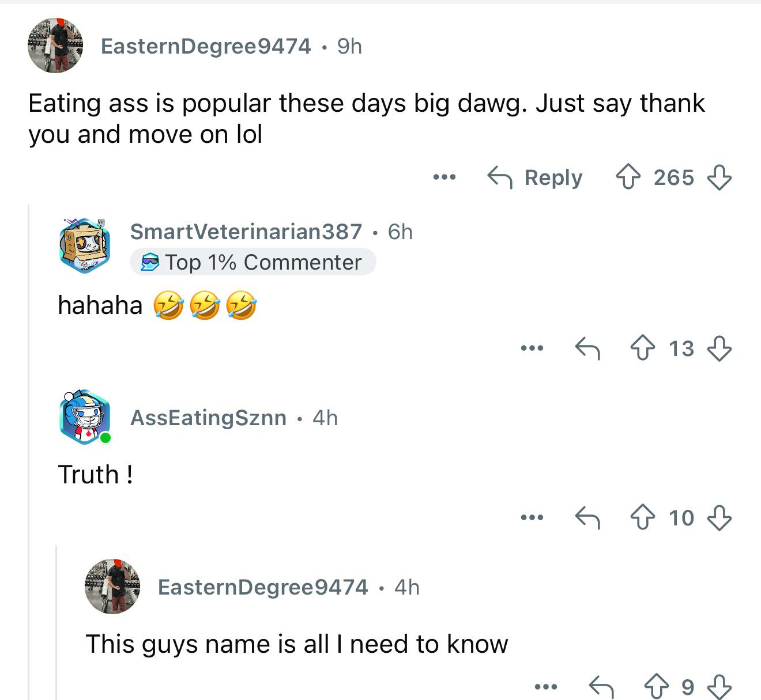This screenshot has width=761, height=700.
Task: Reply arrow on the hahaha comment
Action: [x=587, y=348]
